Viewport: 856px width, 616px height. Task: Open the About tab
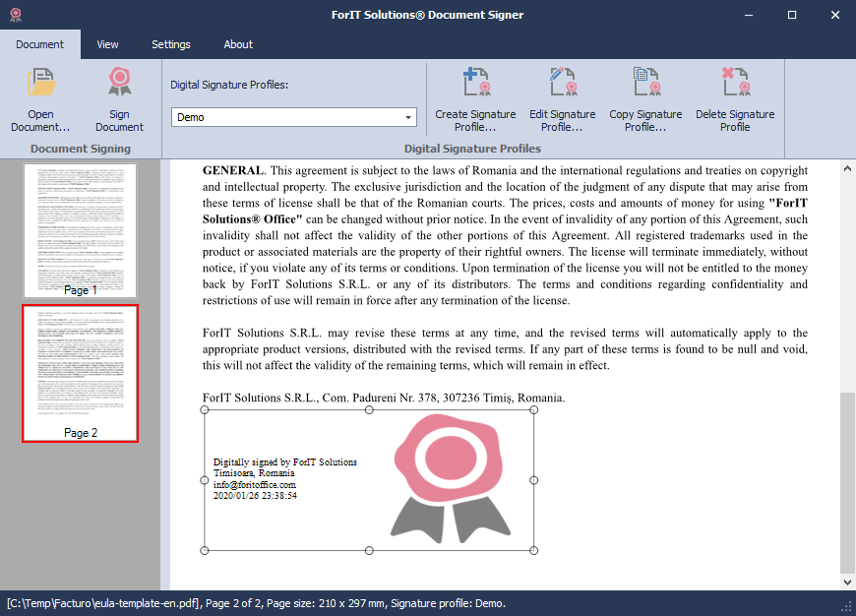click(238, 44)
